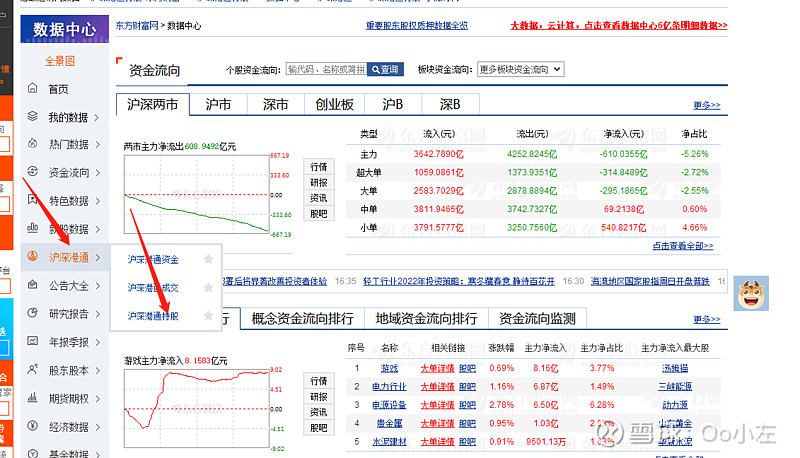800x458 pixels.
Task: Expand 研究报告 submenu arrow
Action: [x=97, y=314]
